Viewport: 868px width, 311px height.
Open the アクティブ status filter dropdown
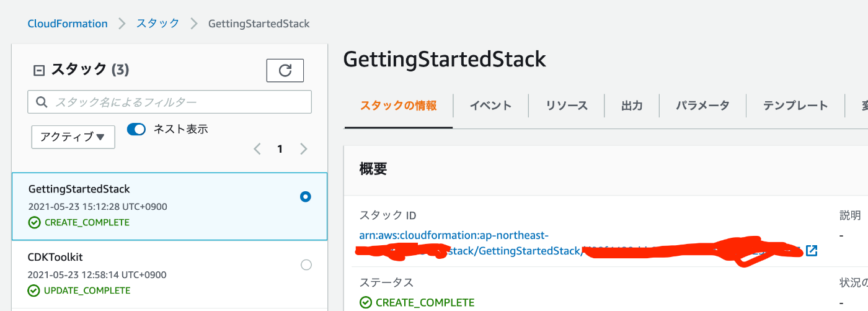(x=73, y=137)
